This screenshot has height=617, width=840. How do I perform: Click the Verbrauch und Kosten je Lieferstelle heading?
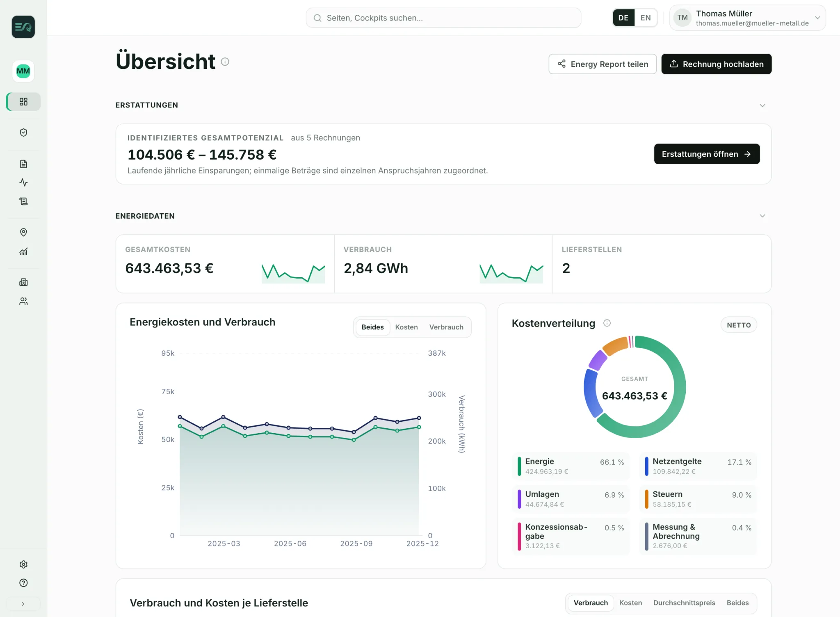(x=219, y=603)
